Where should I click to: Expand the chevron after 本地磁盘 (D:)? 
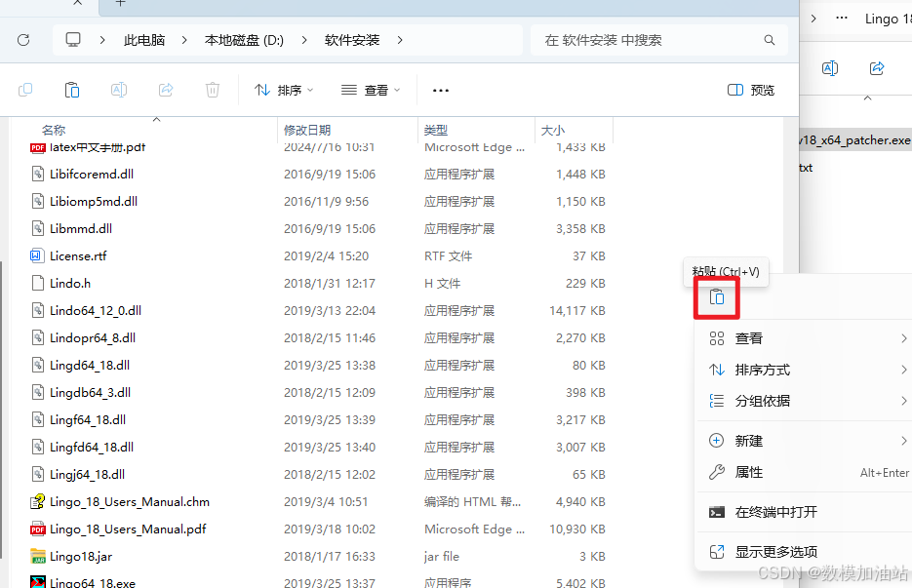pyautogui.click(x=304, y=40)
